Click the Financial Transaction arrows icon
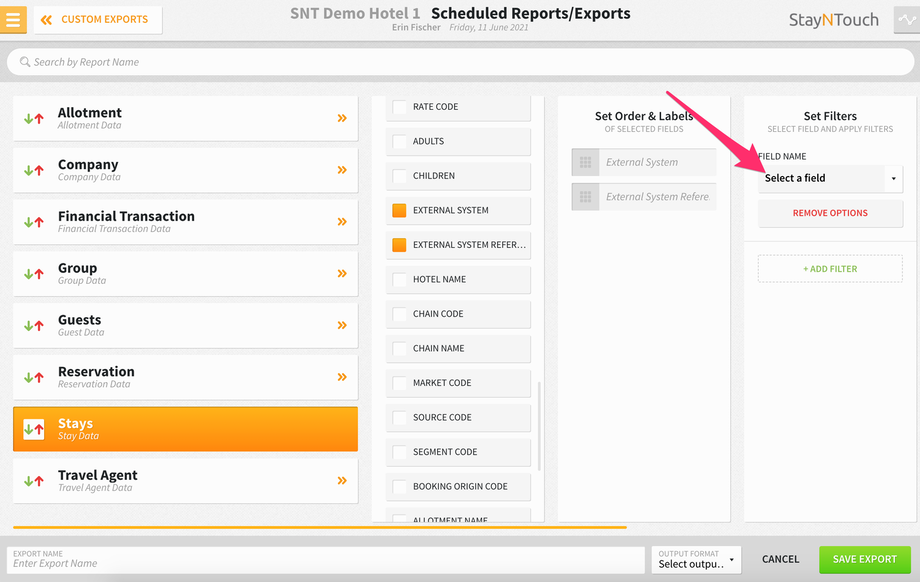The height and width of the screenshot is (582, 920). coord(33,222)
